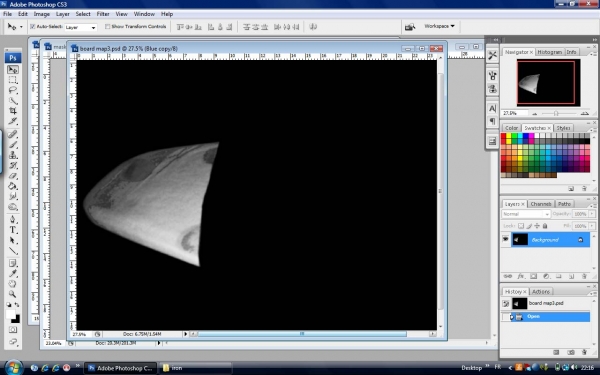The image size is (600, 375).
Task: Open the Tool Presets docked panel icon
Action: point(492,55)
